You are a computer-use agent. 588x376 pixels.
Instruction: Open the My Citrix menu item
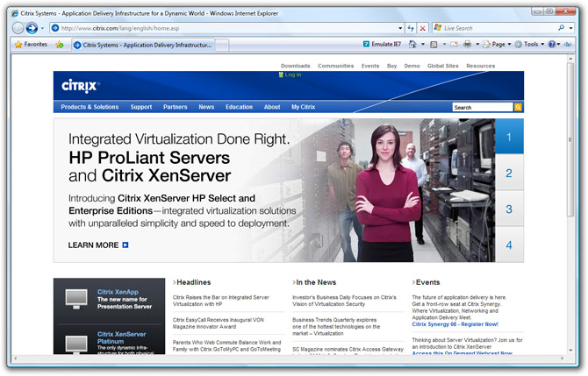[303, 107]
